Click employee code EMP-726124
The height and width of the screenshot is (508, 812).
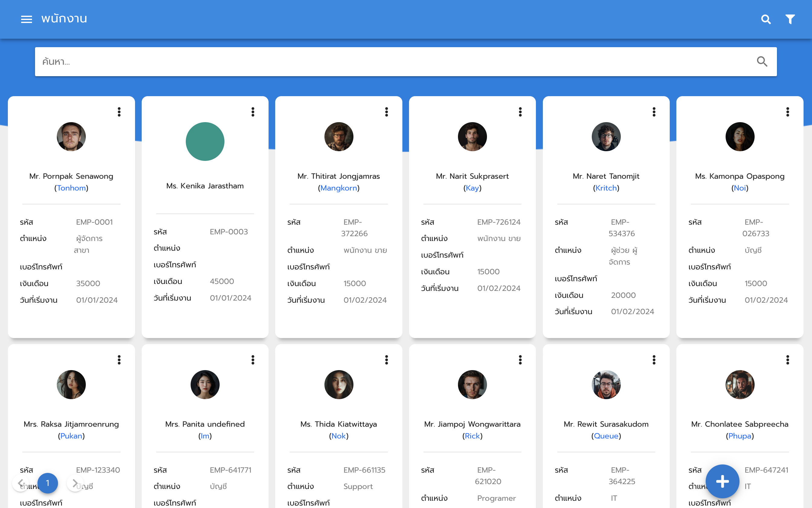[499, 222]
